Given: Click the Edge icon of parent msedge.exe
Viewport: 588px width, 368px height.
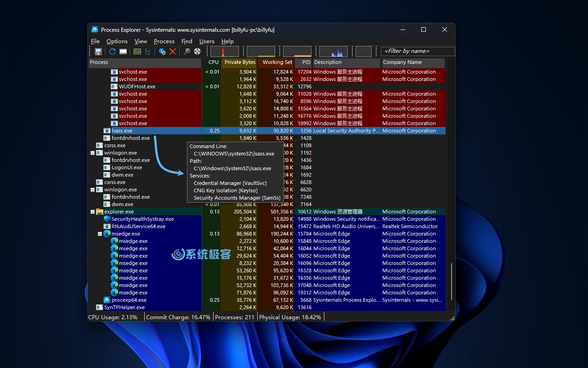Looking at the screenshot, I should pyautogui.click(x=107, y=234).
